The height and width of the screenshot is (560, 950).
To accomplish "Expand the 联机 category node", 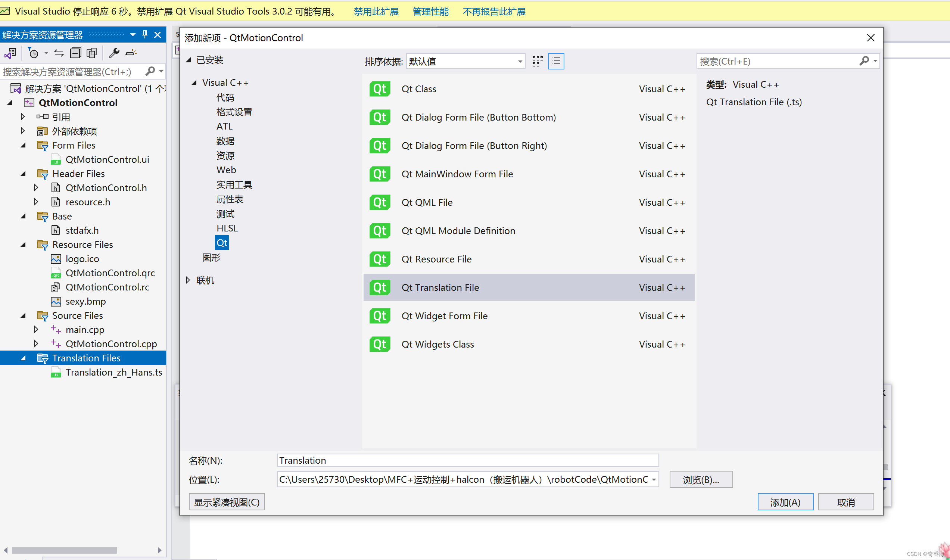I will coord(188,280).
